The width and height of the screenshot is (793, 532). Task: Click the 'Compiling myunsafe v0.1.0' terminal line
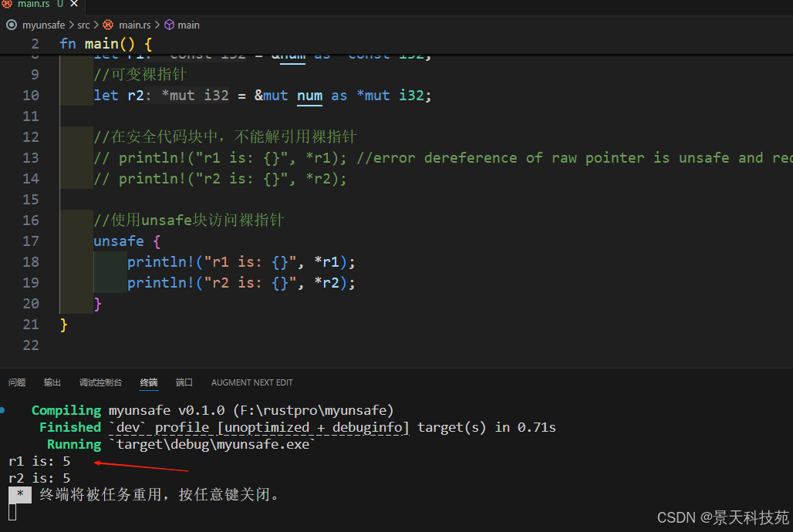coord(212,410)
